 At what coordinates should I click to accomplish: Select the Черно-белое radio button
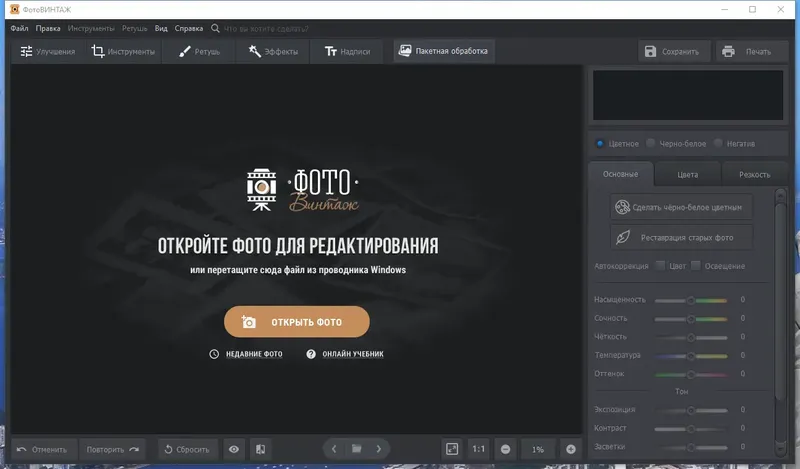(x=651, y=143)
